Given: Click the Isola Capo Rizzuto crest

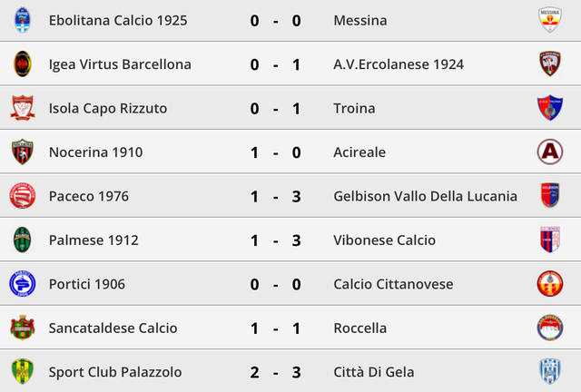Looking at the screenshot, I should pyautogui.click(x=22, y=108).
